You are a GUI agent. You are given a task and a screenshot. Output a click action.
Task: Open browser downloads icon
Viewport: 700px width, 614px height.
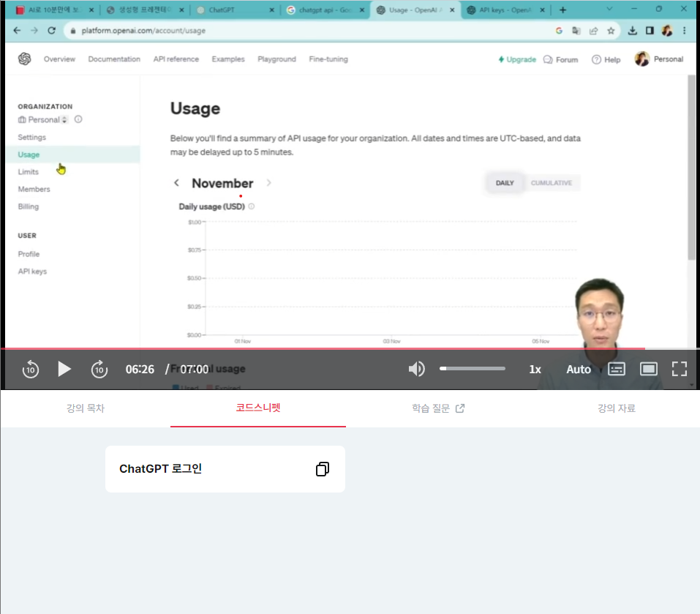(632, 30)
